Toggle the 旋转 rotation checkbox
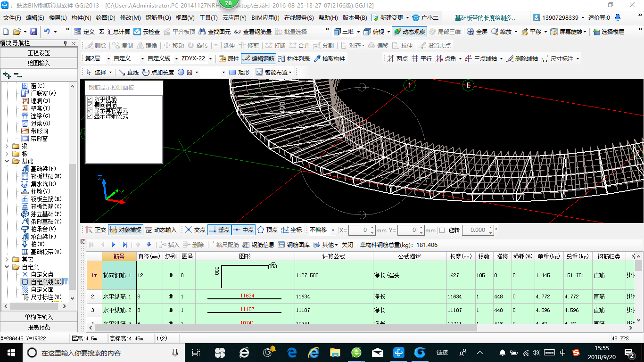 tap(442, 230)
